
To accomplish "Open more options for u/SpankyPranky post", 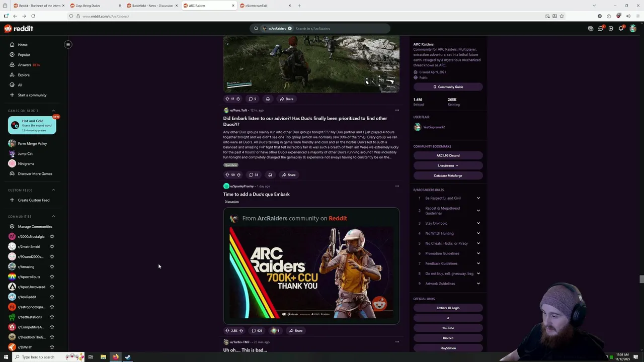I will 397,186.
